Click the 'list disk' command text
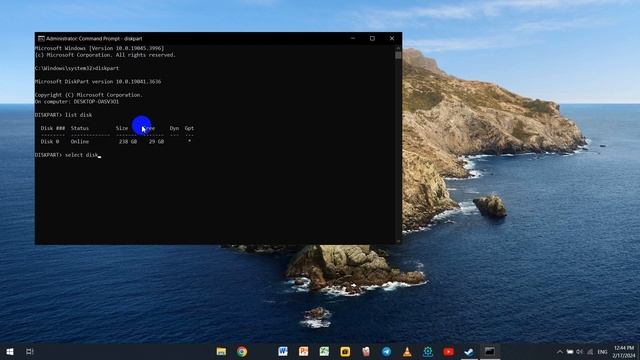The height and width of the screenshot is (360, 640). (78, 115)
